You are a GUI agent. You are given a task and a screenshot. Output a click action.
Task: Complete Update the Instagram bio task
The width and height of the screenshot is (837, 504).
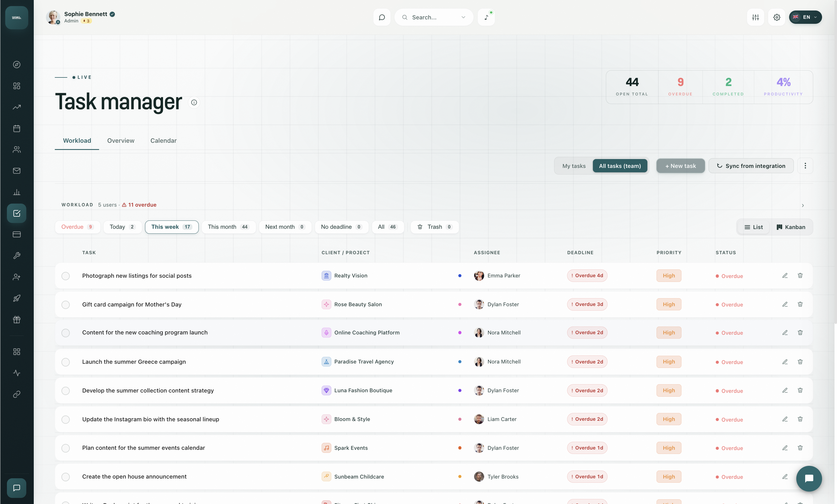(x=66, y=419)
